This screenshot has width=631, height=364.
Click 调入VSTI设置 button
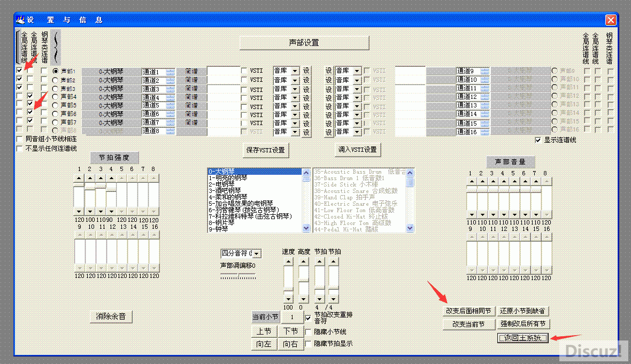(357, 150)
